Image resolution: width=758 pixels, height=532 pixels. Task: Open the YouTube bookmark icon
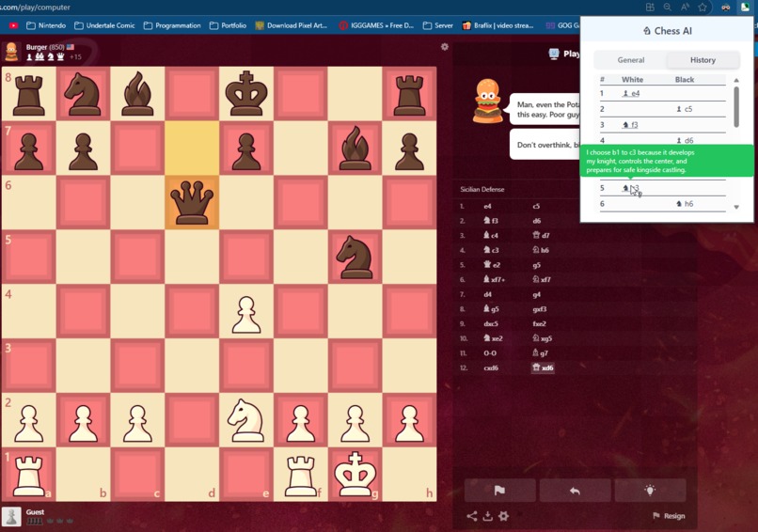coord(13,25)
